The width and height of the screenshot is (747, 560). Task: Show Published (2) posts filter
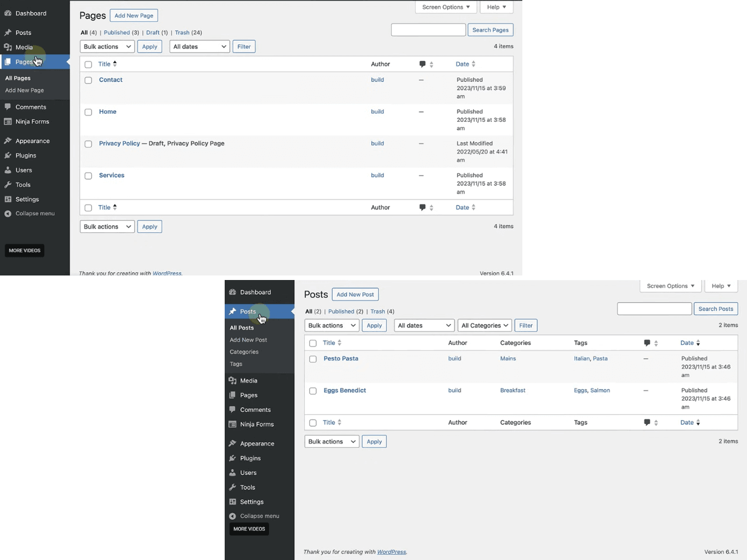pyautogui.click(x=345, y=311)
